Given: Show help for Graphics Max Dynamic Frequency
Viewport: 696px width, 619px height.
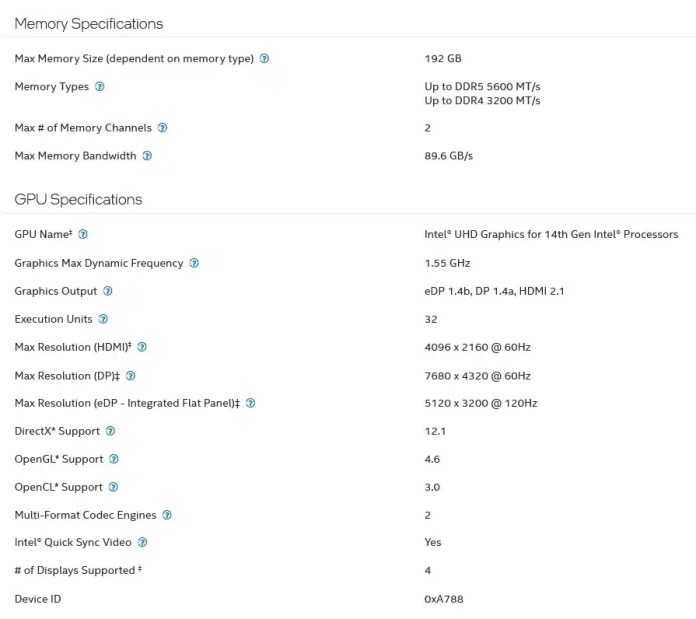Looking at the screenshot, I should [194, 263].
